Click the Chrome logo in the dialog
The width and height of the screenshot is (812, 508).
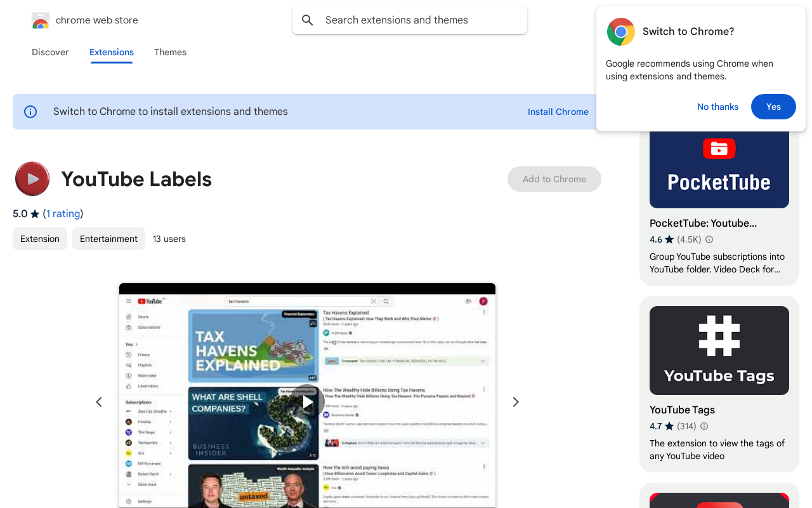click(x=620, y=31)
